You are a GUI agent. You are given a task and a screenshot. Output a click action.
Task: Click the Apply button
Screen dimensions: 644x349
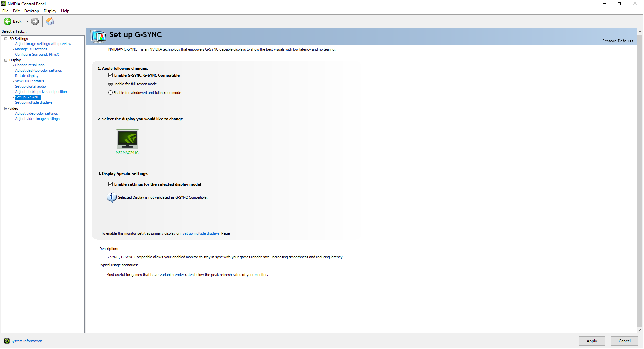(592, 341)
